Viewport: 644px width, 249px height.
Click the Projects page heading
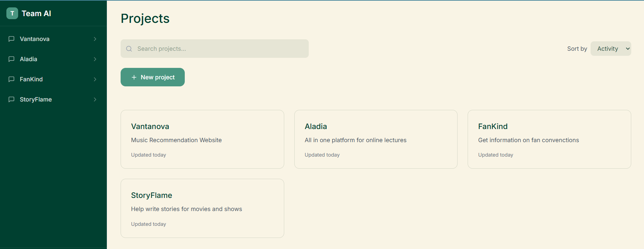(x=145, y=18)
